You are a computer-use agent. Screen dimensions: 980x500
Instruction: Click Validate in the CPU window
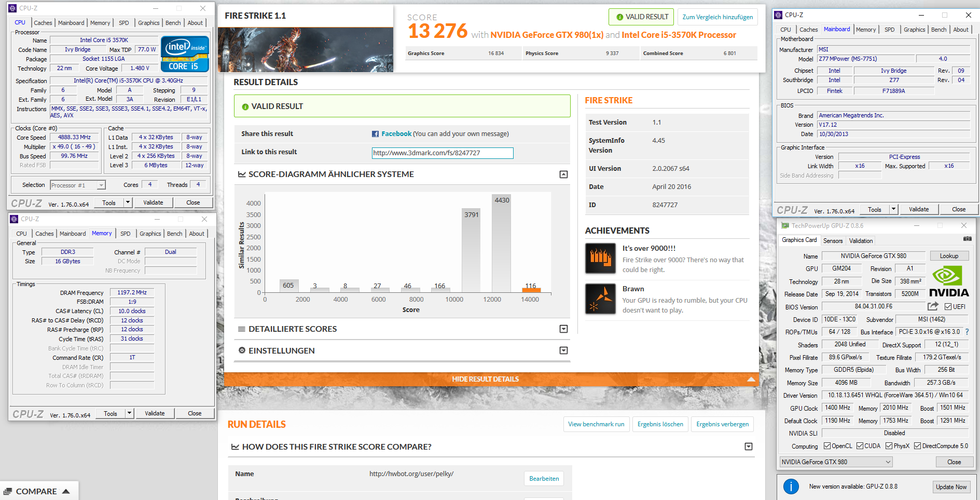pos(153,202)
